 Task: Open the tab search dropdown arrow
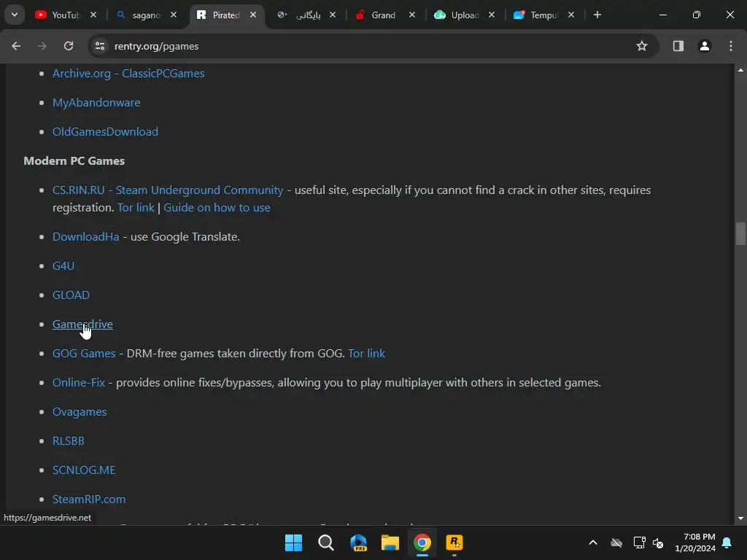(x=15, y=15)
